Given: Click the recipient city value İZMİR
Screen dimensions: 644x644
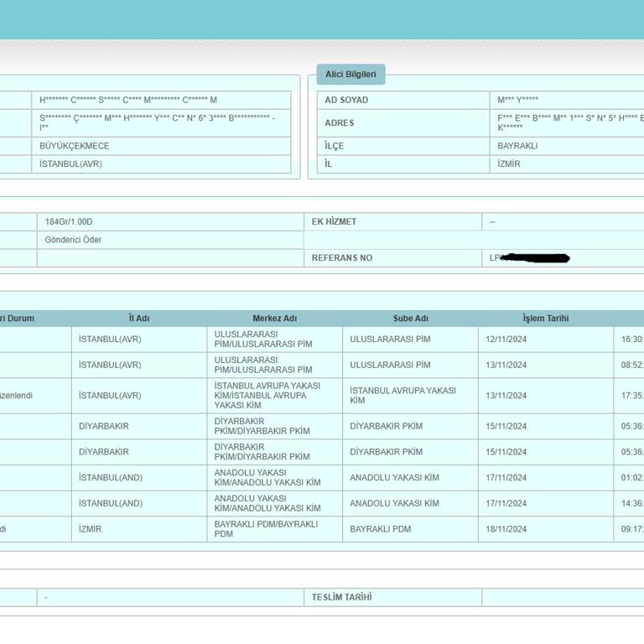Looking at the screenshot, I should pyautogui.click(x=509, y=164).
